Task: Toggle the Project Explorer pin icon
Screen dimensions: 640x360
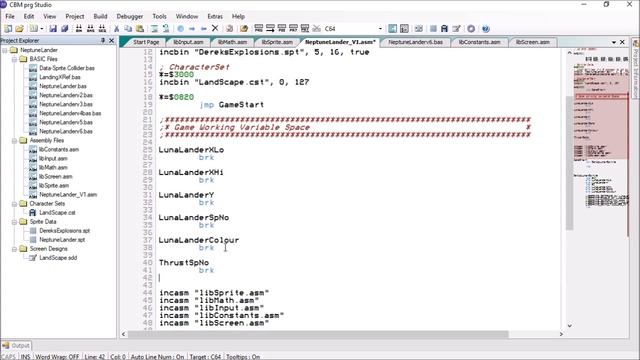Action: click(x=103, y=40)
